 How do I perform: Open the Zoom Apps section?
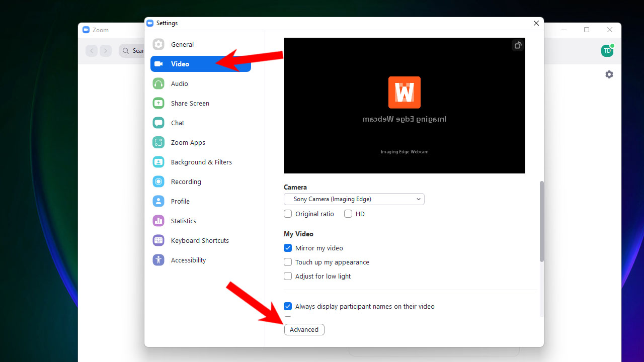pyautogui.click(x=188, y=142)
